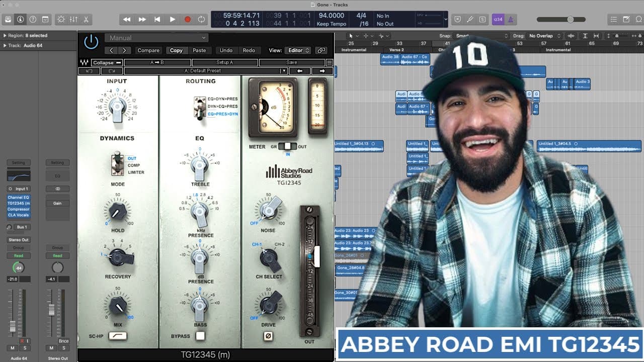Screen dimensions: 644x362
Task: Click the Waves logo icon
Action: (x=84, y=63)
